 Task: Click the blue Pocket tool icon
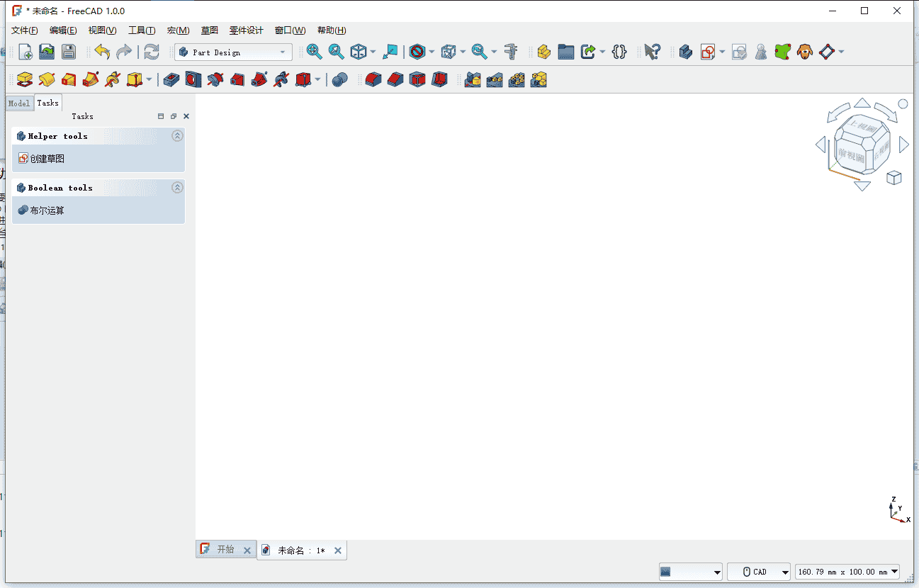pos(171,80)
